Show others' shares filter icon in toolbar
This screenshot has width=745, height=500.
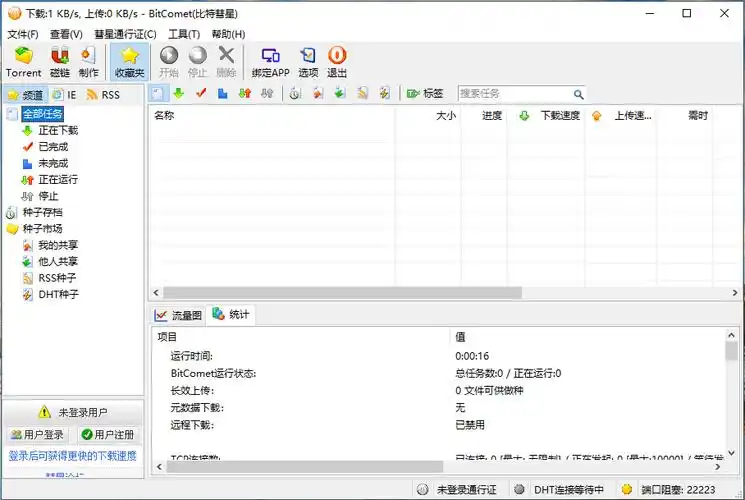point(340,93)
